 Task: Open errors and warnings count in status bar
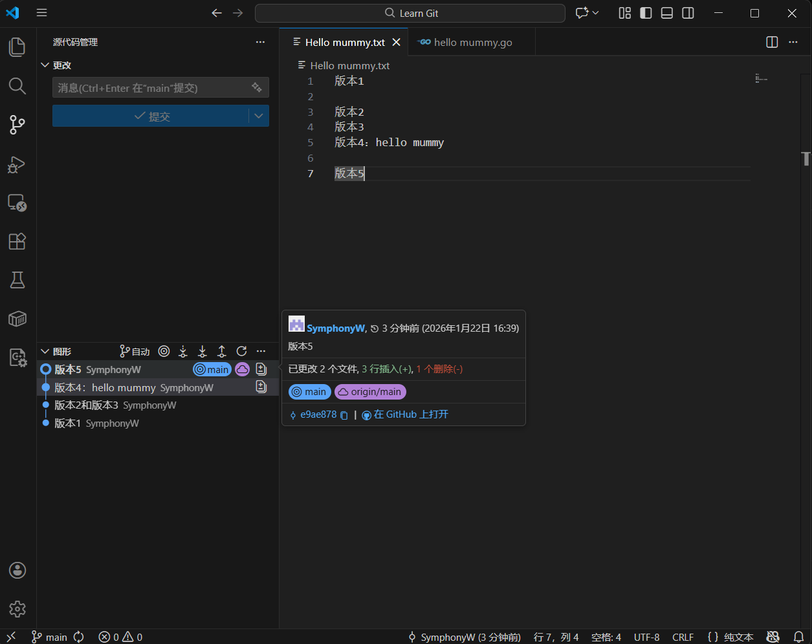click(120, 637)
